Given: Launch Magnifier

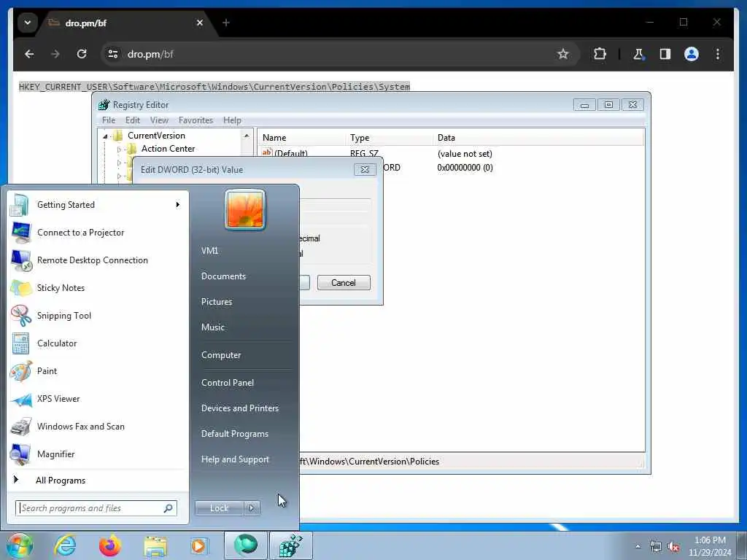Looking at the screenshot, I should [97, 454].
